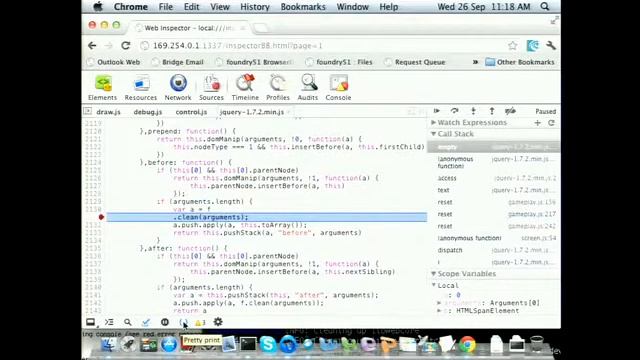Click the blue checkmark status icon
Screen dimensions: 640x360
coord(146,322)
